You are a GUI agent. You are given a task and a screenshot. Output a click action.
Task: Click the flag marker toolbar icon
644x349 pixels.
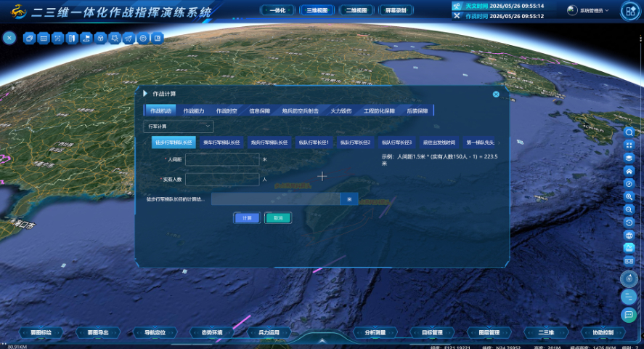[x=86, y=39]
